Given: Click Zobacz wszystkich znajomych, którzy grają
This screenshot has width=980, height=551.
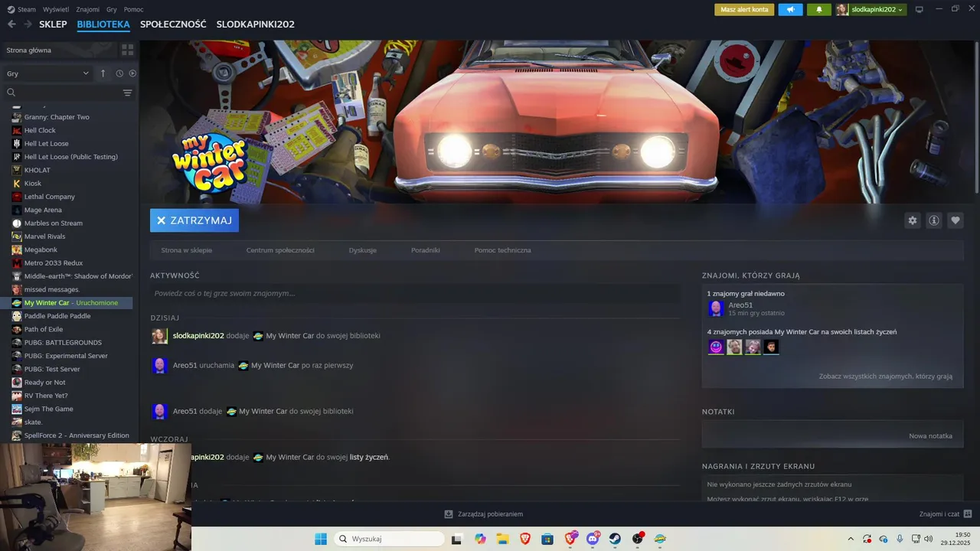Looking at the screenshot, I should (x=885, y=377).
